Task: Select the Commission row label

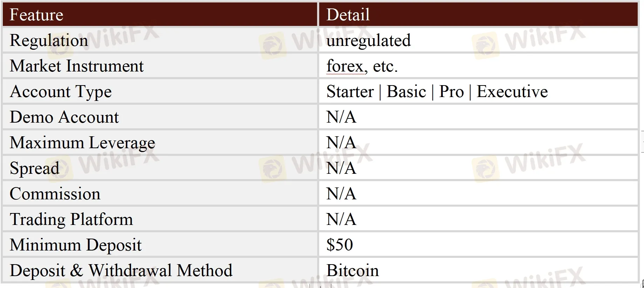Action: click(55, 194)
